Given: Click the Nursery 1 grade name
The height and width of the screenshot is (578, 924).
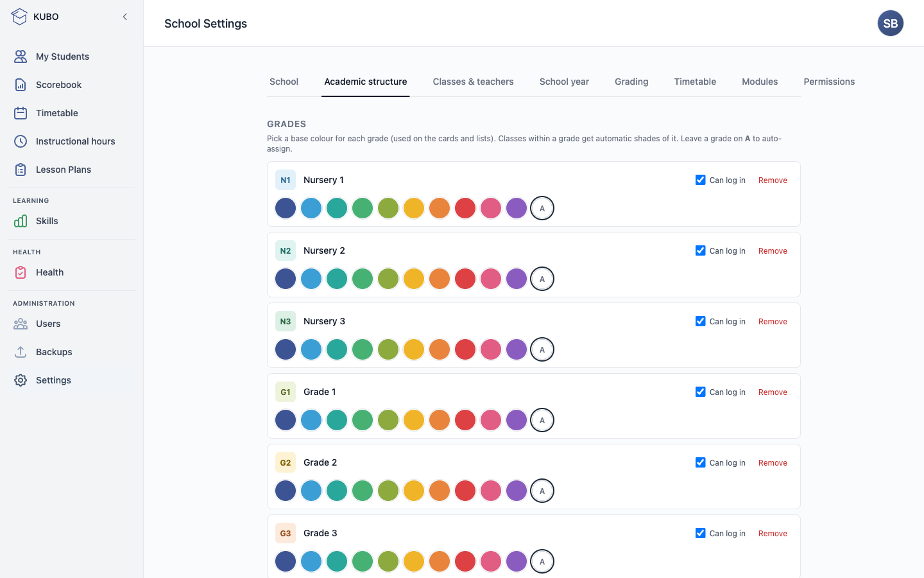Looking at the screenshot, I should point(323,180).
